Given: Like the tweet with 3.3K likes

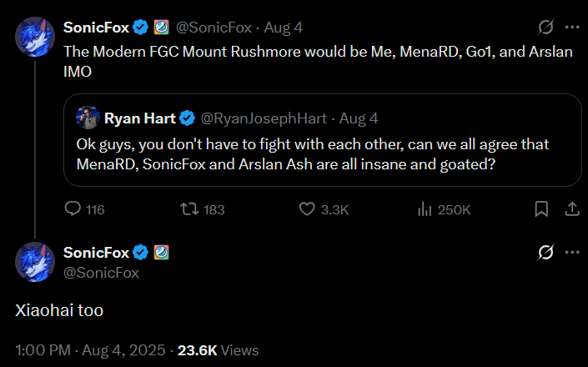Looking at the screenshot, I should tap(307, 209).
